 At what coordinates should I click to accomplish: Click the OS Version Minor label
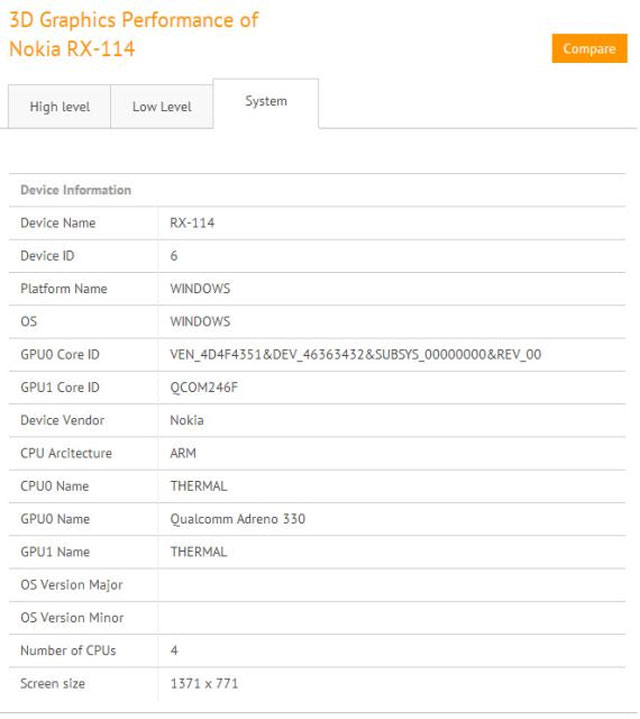[x=72, y=618]
